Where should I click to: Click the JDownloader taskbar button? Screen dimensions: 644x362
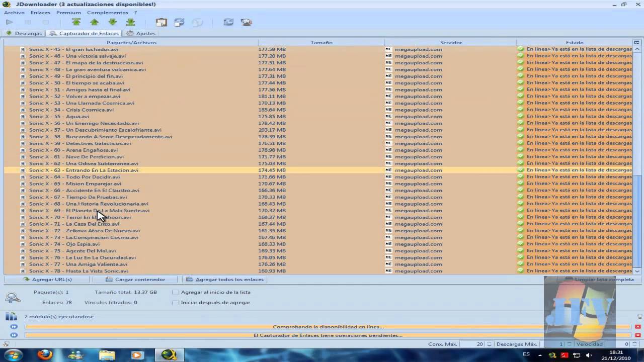point(169,354)
